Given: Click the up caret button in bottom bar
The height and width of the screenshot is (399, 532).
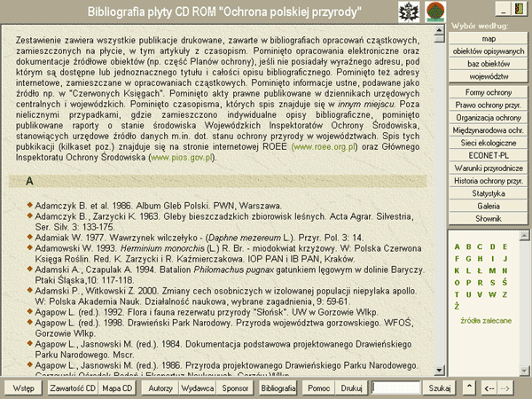Looking at the screenshot, I should (469, 388).
